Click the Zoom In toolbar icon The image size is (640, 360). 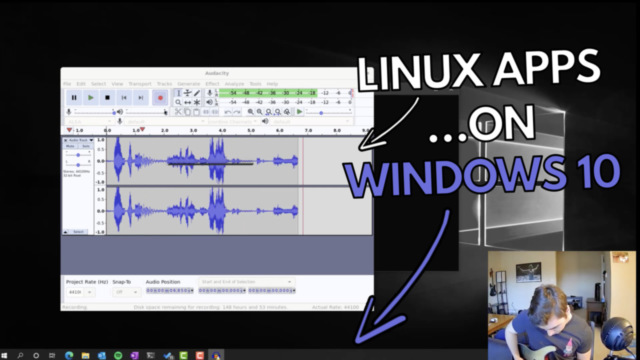[250, 112]
